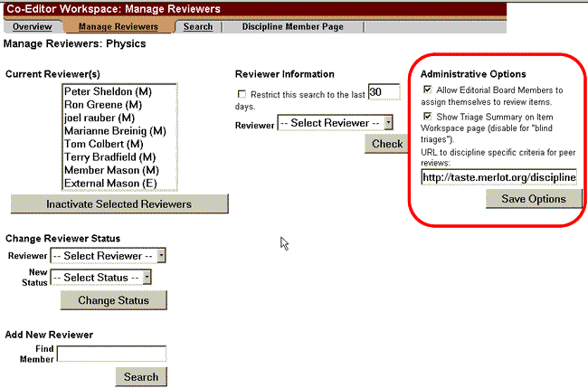Click the days number input field
The height and width of the screenshot is (388, 588).
point(384,92)
